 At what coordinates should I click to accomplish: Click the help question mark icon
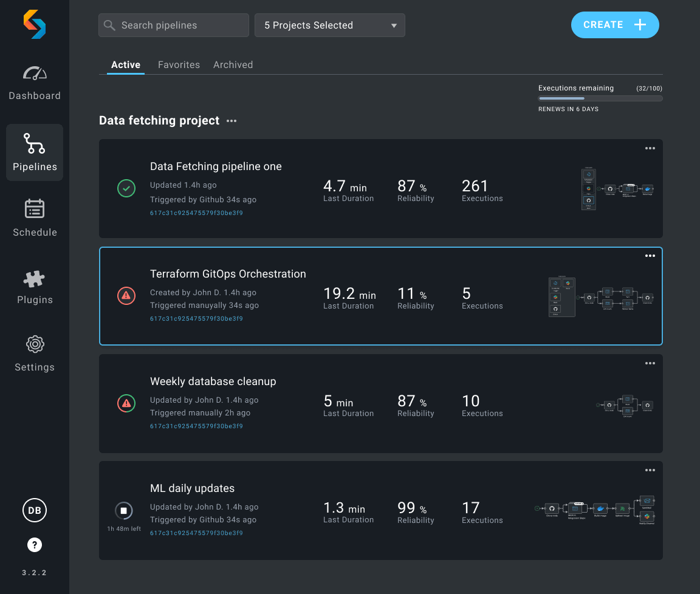coord(35,545)
